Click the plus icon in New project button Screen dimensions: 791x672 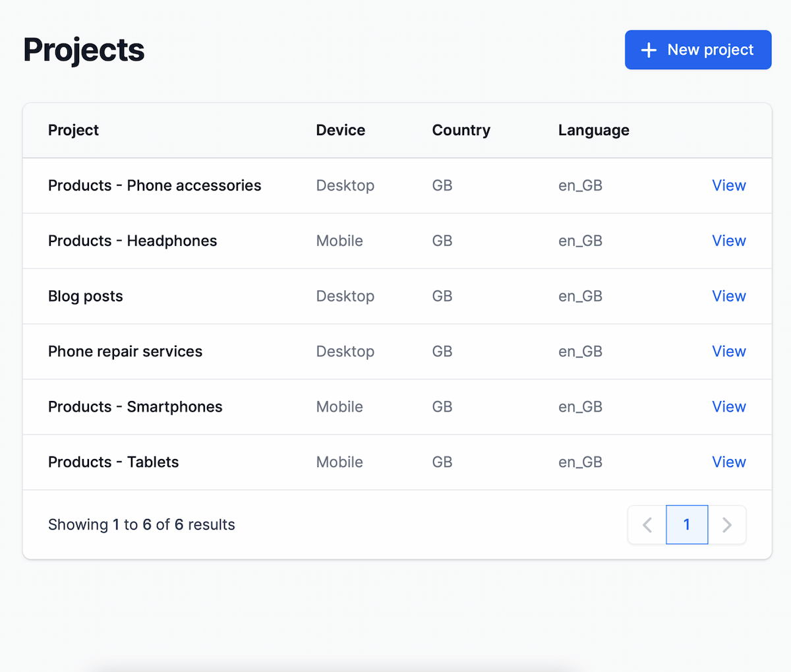click(x=649, y=50)
